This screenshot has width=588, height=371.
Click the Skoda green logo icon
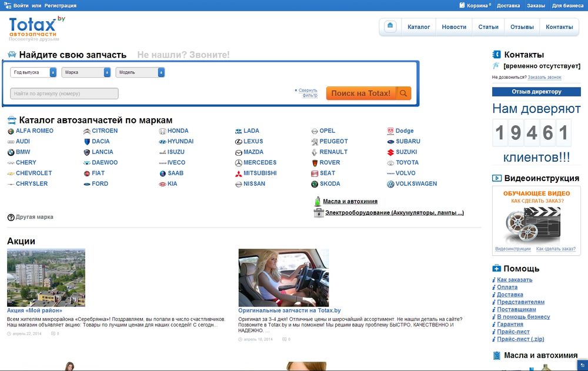coord(314,184)
